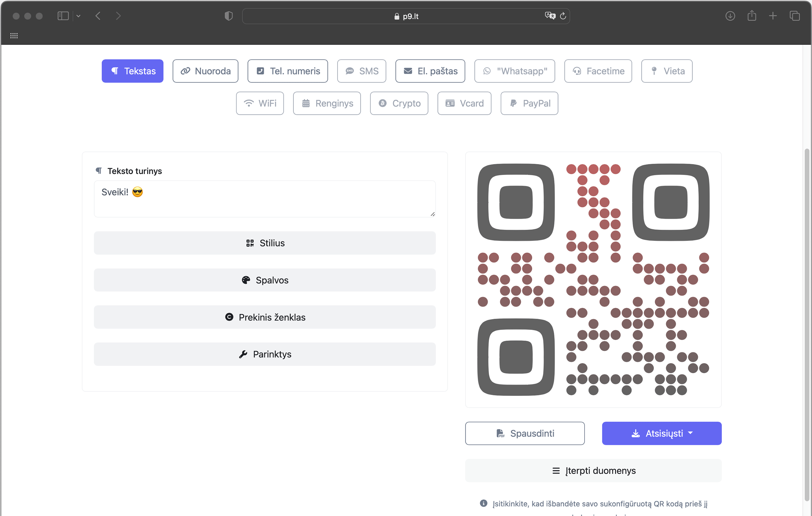Click the Spausdinti print button
The height and width of the screenshot is (516, 812).
(525, 433)
